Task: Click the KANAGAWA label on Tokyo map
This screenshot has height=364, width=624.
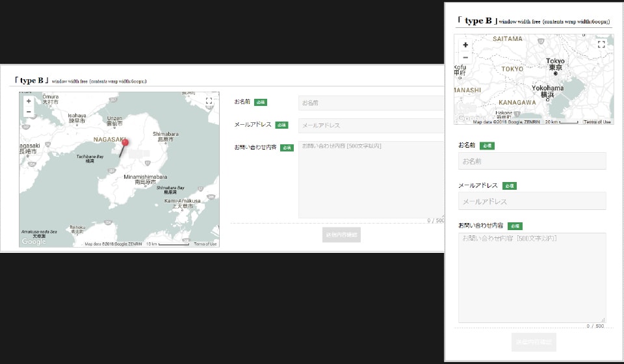Action: coord(517,103)
